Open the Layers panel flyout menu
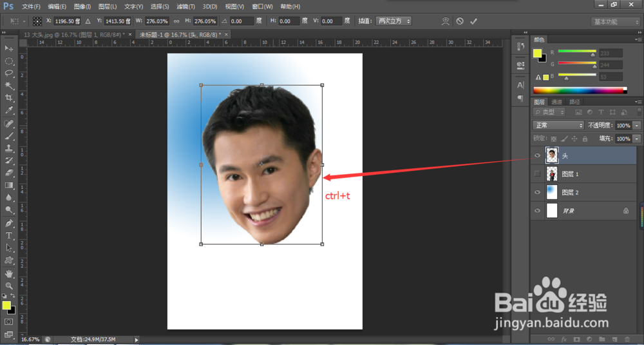This screenshot has height=345, width=644. coord(638,102)
